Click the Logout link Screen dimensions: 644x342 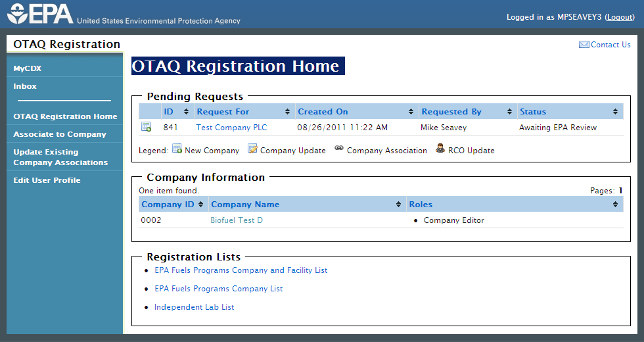coord(620,17)
